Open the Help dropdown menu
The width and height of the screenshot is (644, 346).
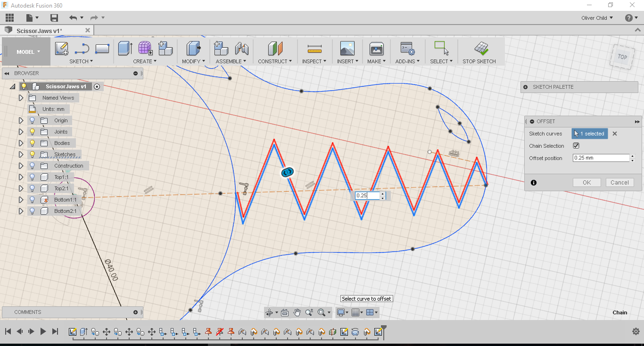click(x=631, y=18)
